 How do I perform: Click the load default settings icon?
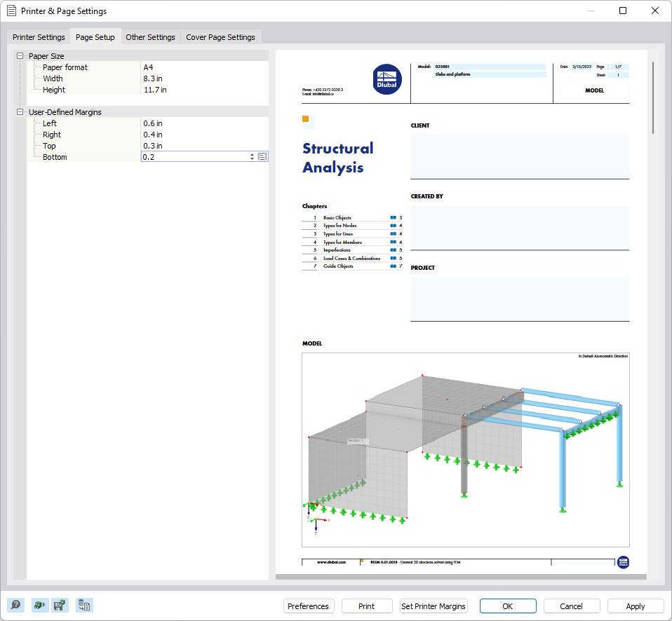[x=40, y=605]
